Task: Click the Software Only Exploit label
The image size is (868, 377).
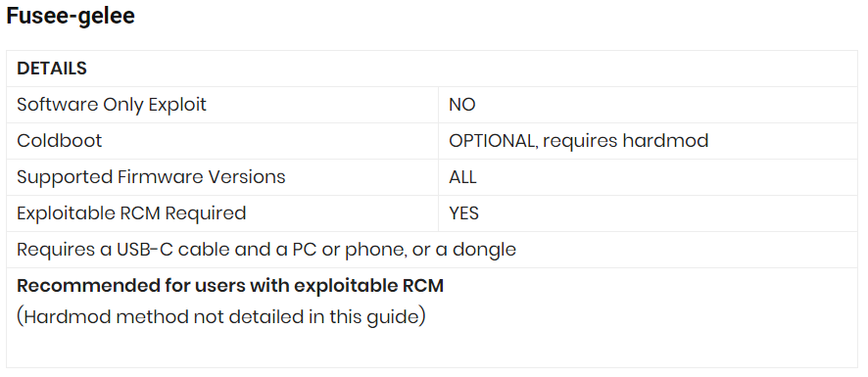Action: 112,105
